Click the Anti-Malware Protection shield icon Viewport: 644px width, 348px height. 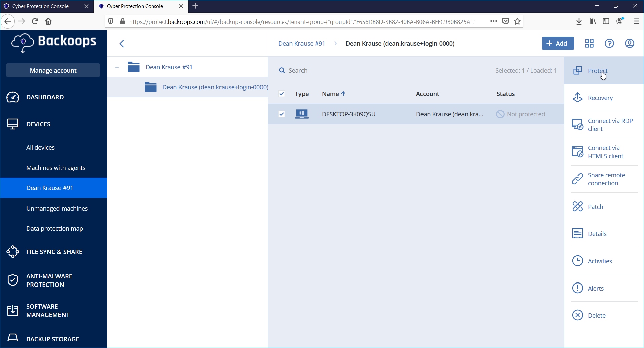[13, 280]
